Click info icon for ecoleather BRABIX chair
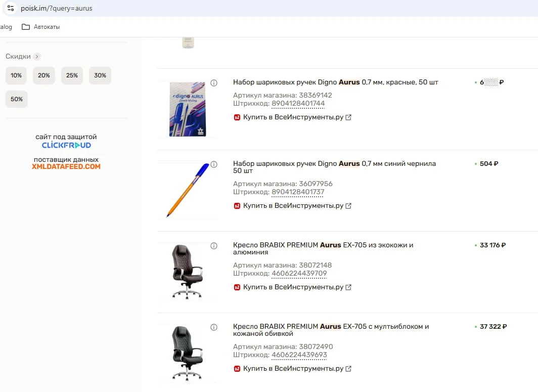Viewport: 538px width, 392px height. (x=214, y=246)
